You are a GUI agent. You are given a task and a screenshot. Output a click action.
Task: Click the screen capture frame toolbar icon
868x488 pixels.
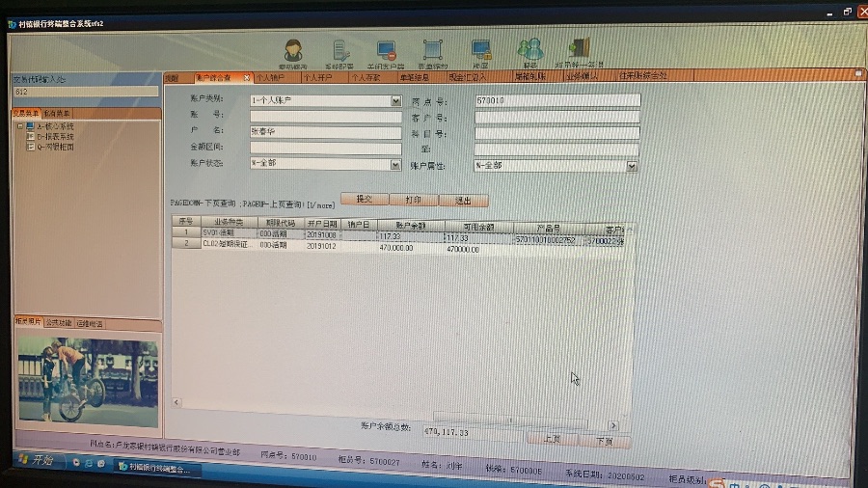click(432, 49)
